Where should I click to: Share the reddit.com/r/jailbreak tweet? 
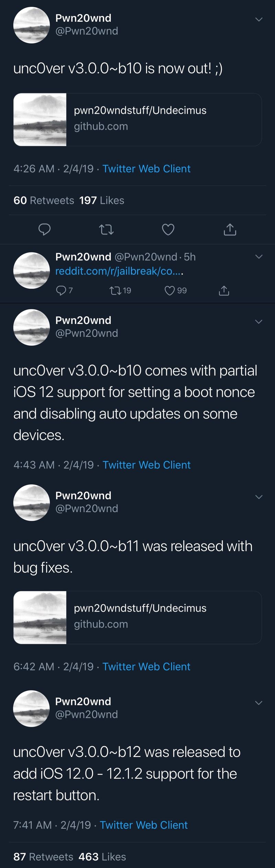pos(224,290)
